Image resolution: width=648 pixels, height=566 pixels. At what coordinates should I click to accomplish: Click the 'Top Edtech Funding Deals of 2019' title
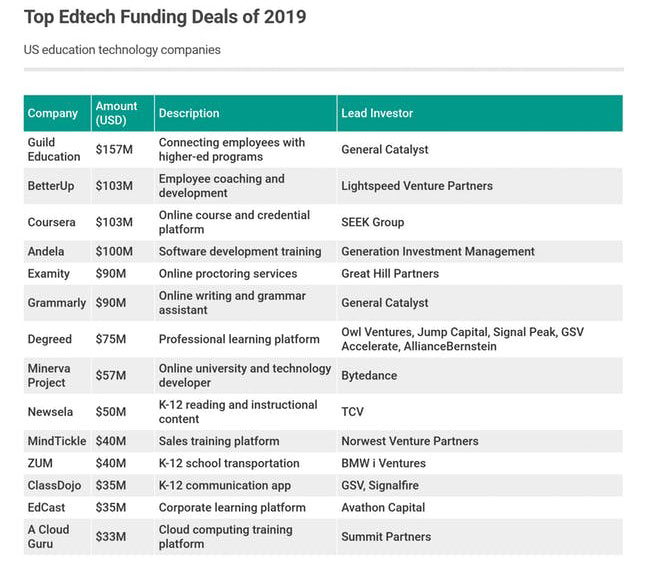(x=165, y=17)
